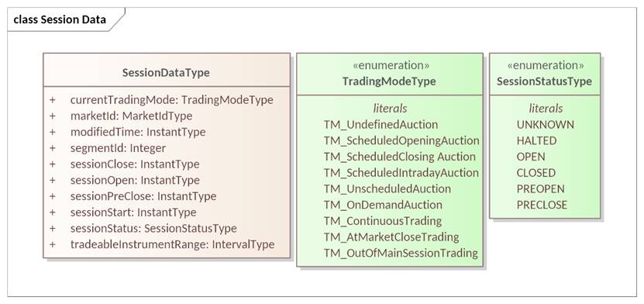Select the sessionStatus: SessionStatusType attribute

pyautogui.click(x=153, y=229)
